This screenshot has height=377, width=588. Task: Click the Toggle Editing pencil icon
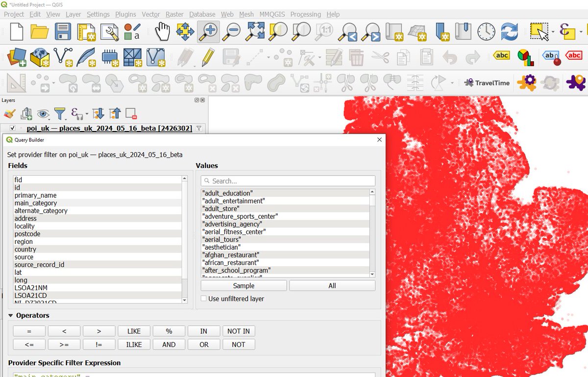pyautogui.click(x=208, y=57)
